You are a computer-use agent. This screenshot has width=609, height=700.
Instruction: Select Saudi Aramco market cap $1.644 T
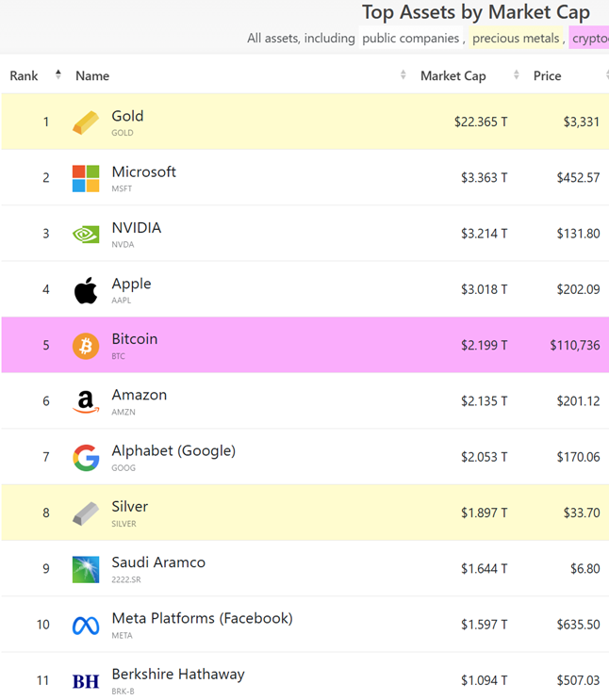pyautogui.click(x=485, y=568)
